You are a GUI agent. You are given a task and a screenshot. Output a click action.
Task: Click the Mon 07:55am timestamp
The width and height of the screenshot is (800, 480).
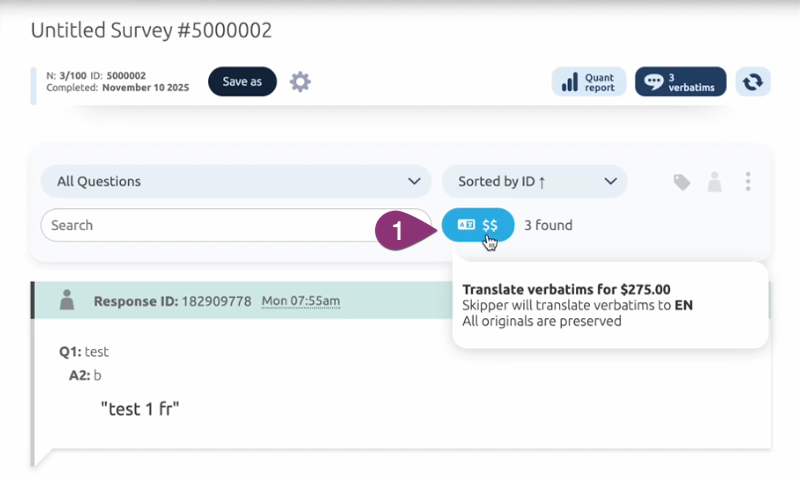click(x=300, y=301)
